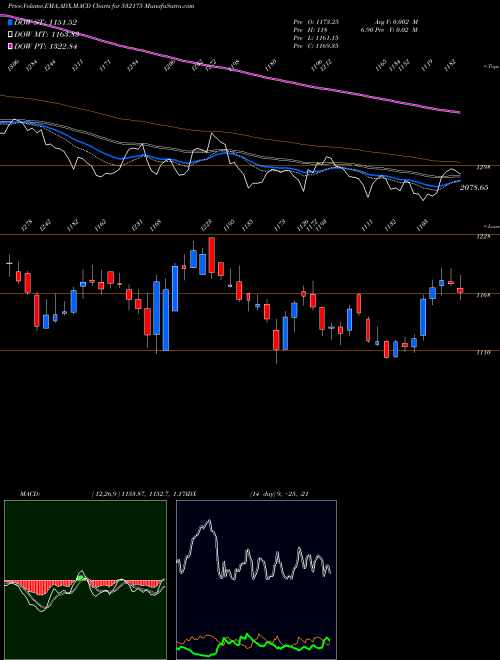Click the white DOW MT legend swatch
Screen dimensions: 500x660
[10, 34]
